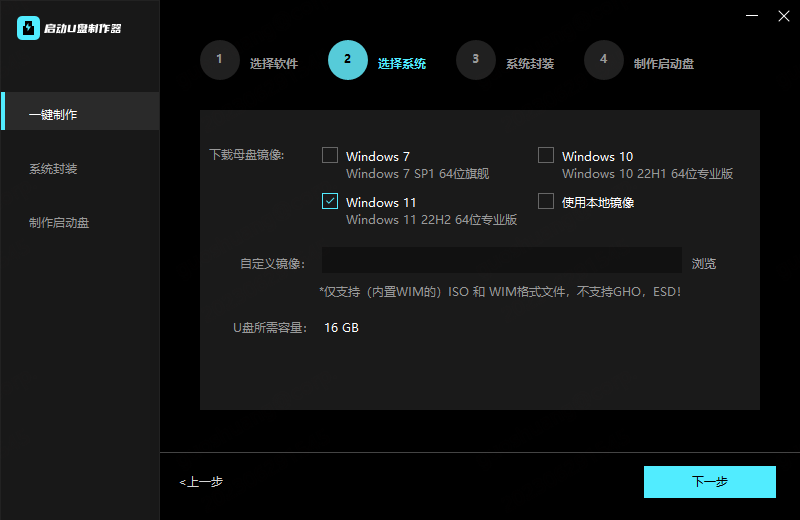800x520 pixels.
Task: Check the Windows 10 image option
Action: (x=546, y=155)
